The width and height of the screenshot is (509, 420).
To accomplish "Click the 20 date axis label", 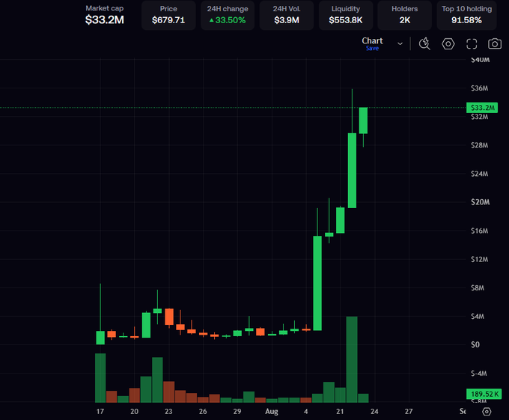I will [x=135, y=412].
